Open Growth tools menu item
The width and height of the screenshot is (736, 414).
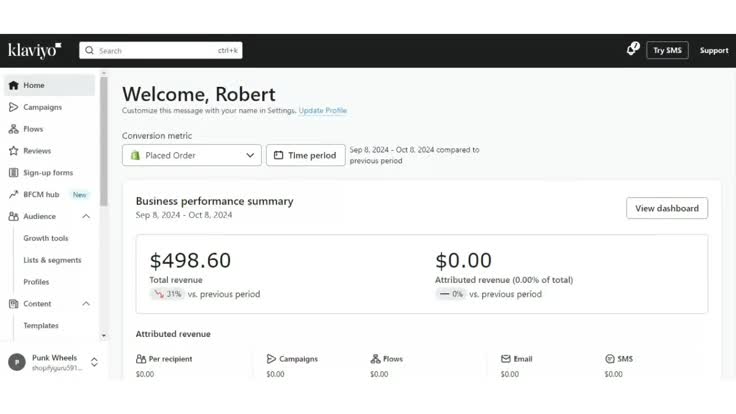click(x=46, y=238)
